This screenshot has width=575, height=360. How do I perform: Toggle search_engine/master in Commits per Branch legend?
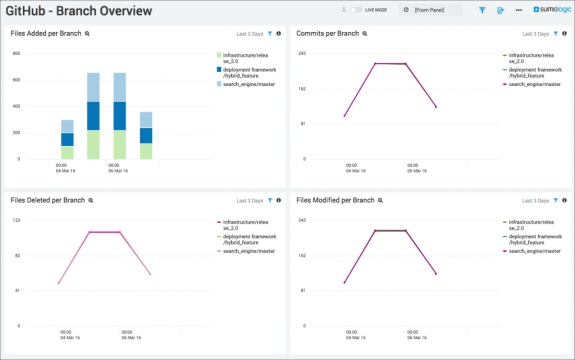[x=532, y=84]
